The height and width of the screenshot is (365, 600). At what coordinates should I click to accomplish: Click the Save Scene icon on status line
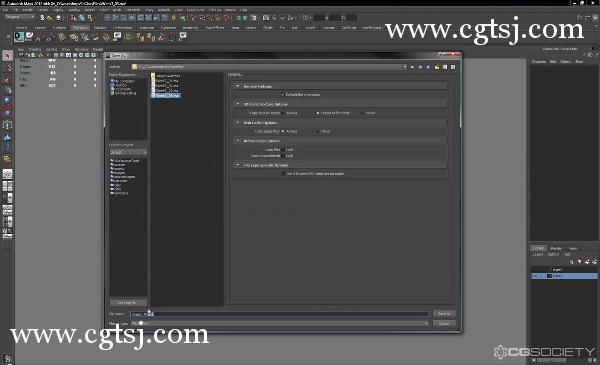coord(58,18)
